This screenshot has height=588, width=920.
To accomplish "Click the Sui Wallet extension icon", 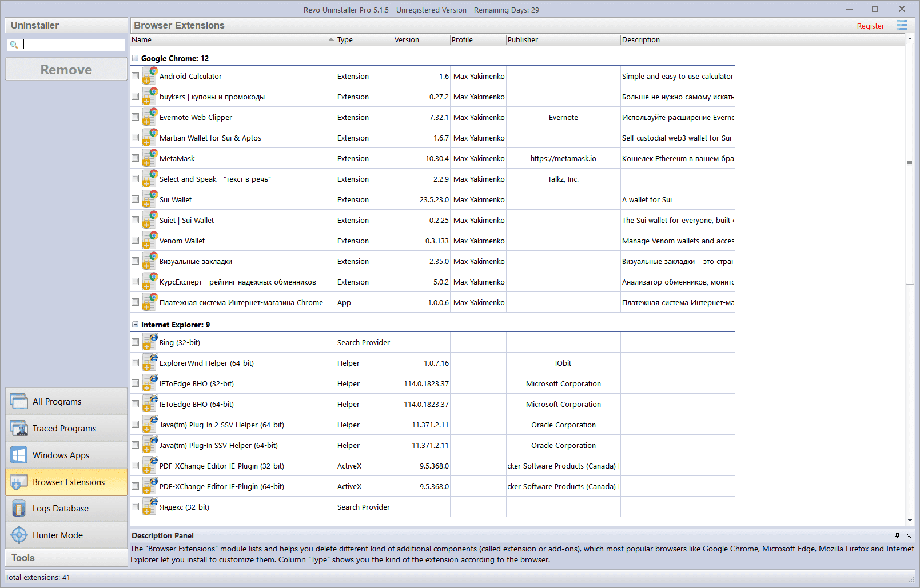I will pos(150,199).
